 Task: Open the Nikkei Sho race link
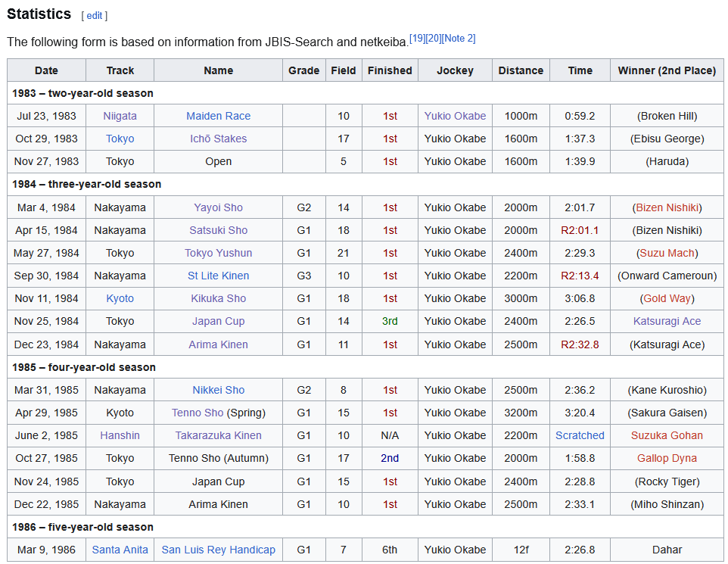pos(218,390)
